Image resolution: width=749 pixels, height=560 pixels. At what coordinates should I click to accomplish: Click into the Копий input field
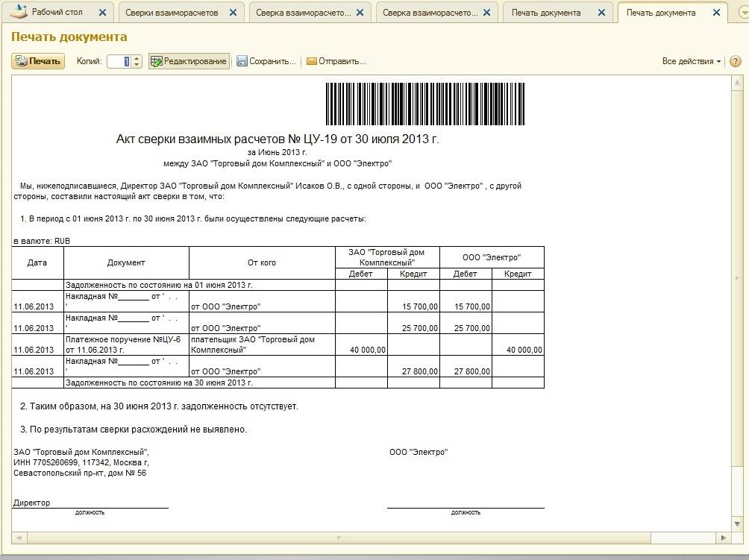[119, 61]
